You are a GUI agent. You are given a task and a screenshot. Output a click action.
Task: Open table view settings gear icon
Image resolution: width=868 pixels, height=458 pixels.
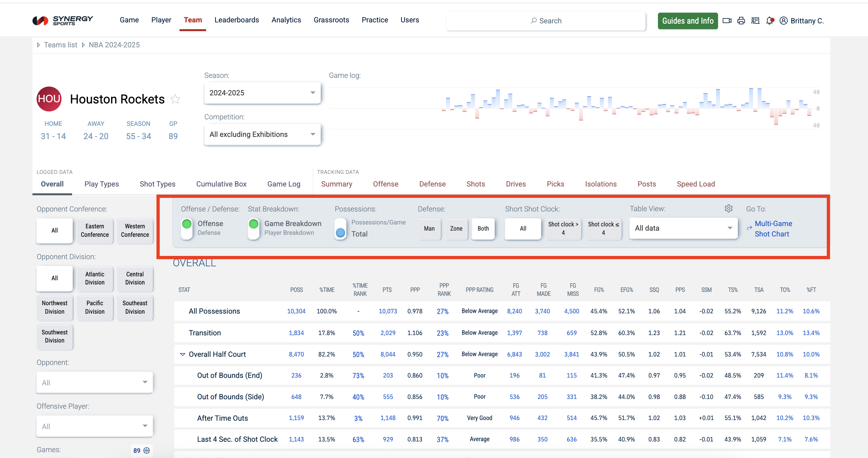point(728,209)
